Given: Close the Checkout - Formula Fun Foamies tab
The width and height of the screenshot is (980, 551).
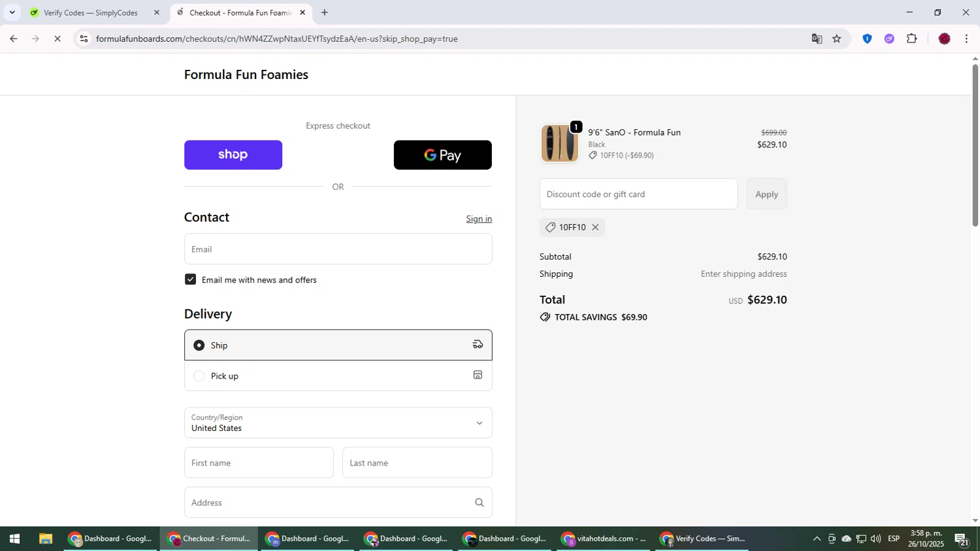Looking at the screenshot, I should 302,12.
